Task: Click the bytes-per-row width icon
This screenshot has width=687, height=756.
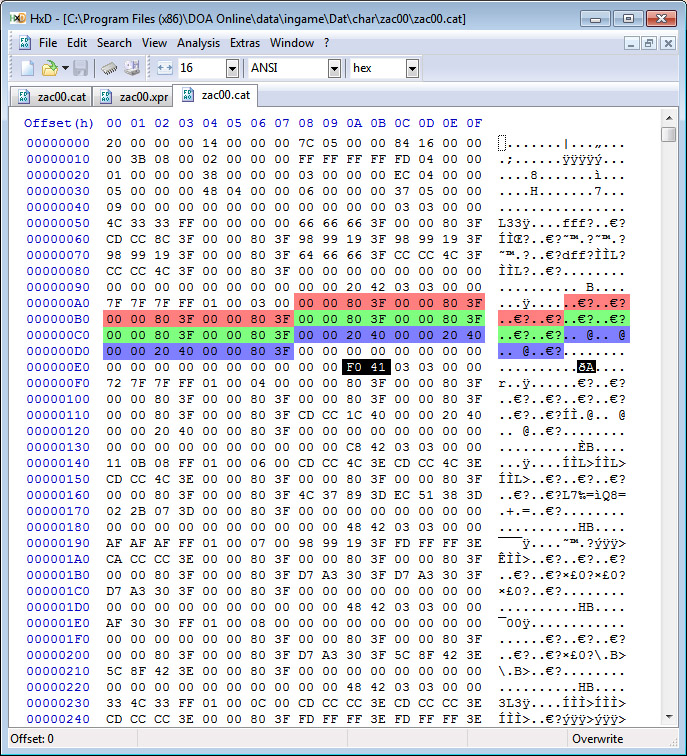Action: (164, 68)
